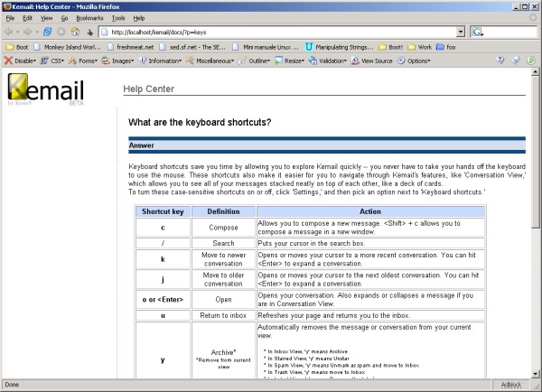This screenshot has height=392, width=542.
Task: Open the foo bookmark folder
Action: point(446,47)
